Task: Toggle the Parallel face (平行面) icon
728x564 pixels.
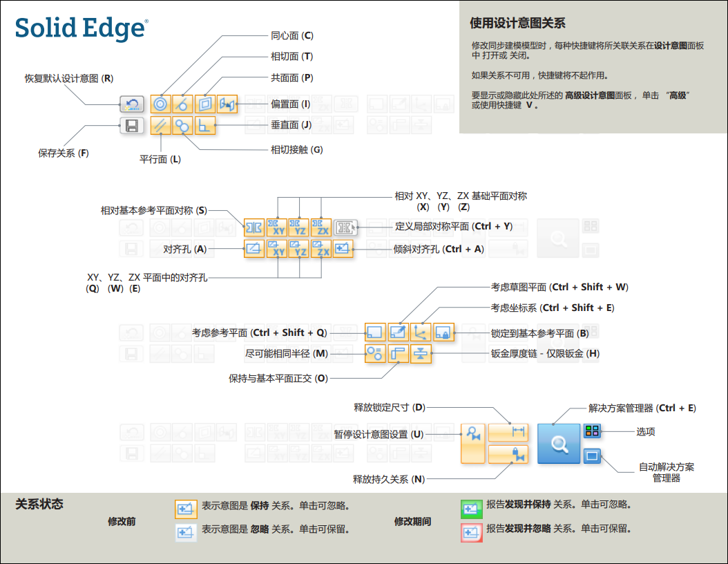Action: click(161, 125)
